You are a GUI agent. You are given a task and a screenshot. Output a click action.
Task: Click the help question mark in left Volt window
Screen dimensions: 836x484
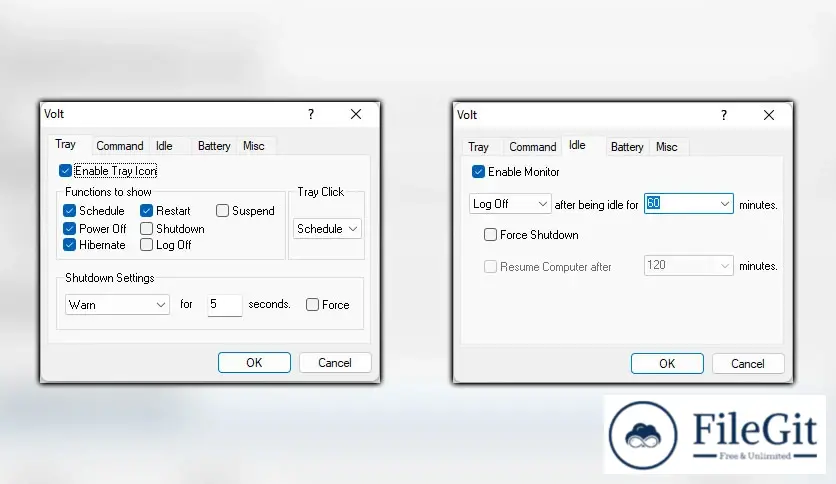click(311, 114)
